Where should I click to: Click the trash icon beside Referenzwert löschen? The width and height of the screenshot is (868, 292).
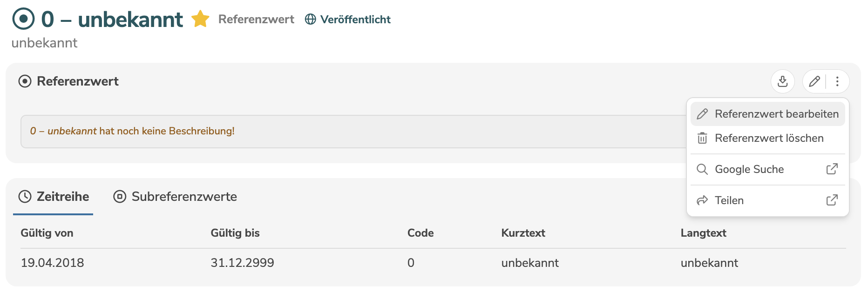point(702,138)
